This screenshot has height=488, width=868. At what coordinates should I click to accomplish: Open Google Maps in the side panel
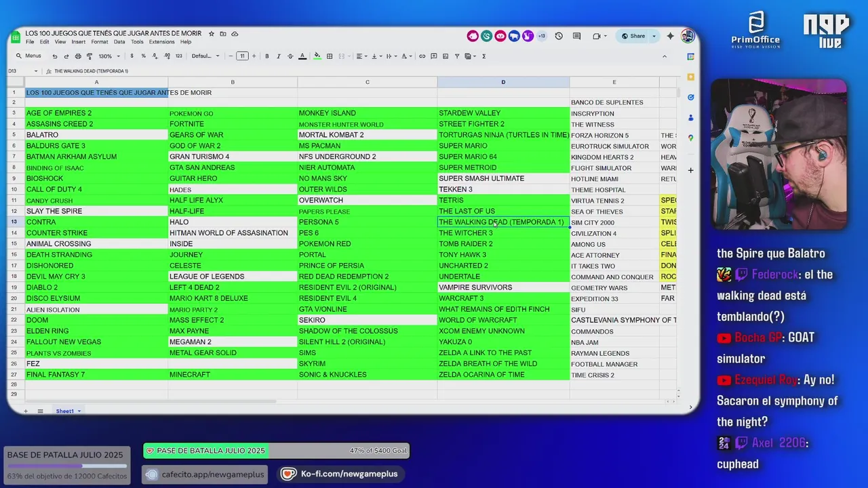click(690, 138)
